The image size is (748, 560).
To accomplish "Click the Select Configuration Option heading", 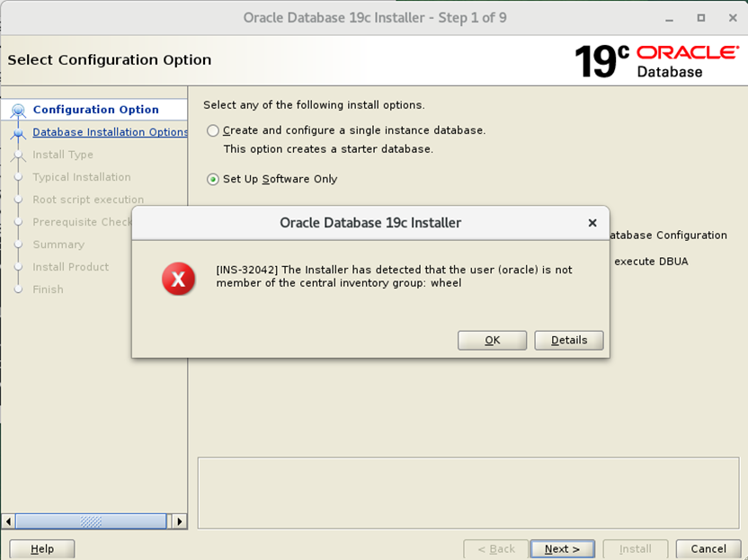I will [x=110, y=60].
